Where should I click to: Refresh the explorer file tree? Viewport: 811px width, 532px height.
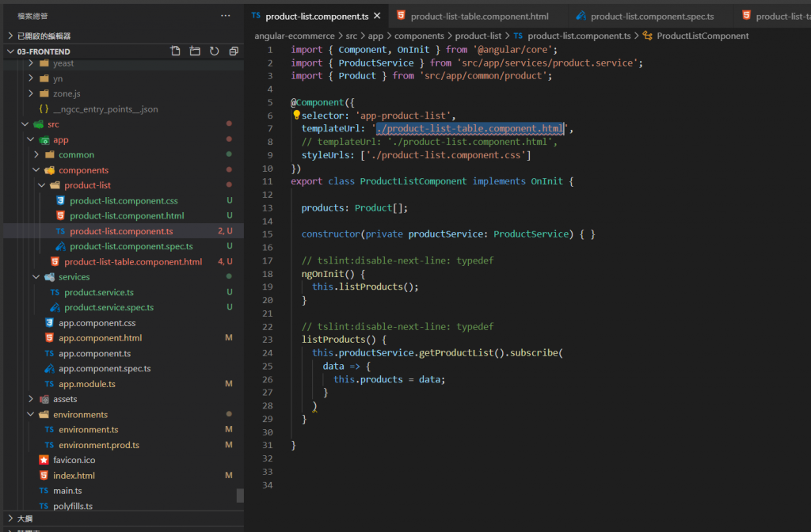coord(214,51)
